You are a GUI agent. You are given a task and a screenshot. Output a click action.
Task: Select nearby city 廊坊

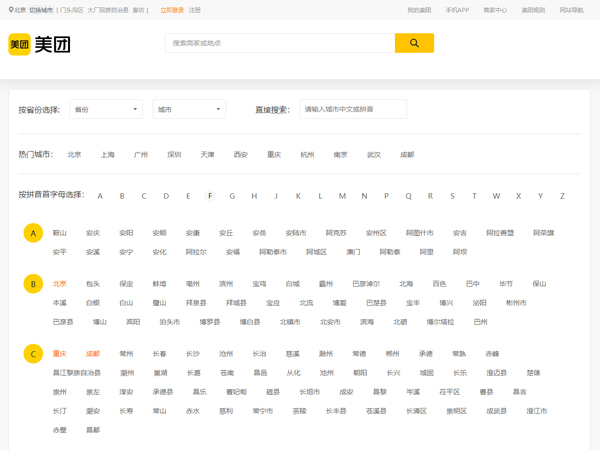click(x=139, y=10)
